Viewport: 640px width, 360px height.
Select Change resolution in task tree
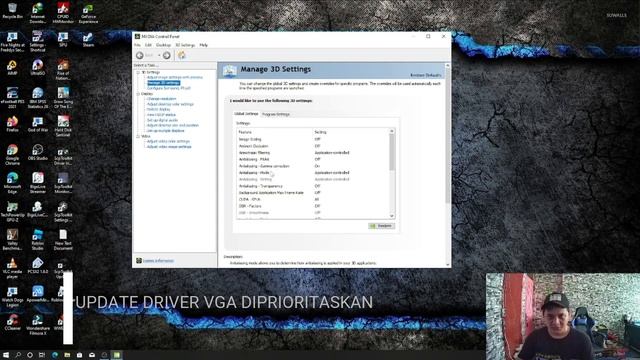click(162, 99)
